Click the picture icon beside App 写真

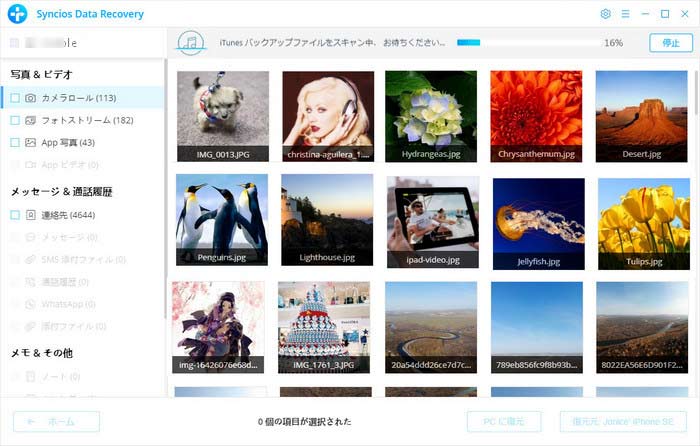point(30,142)
